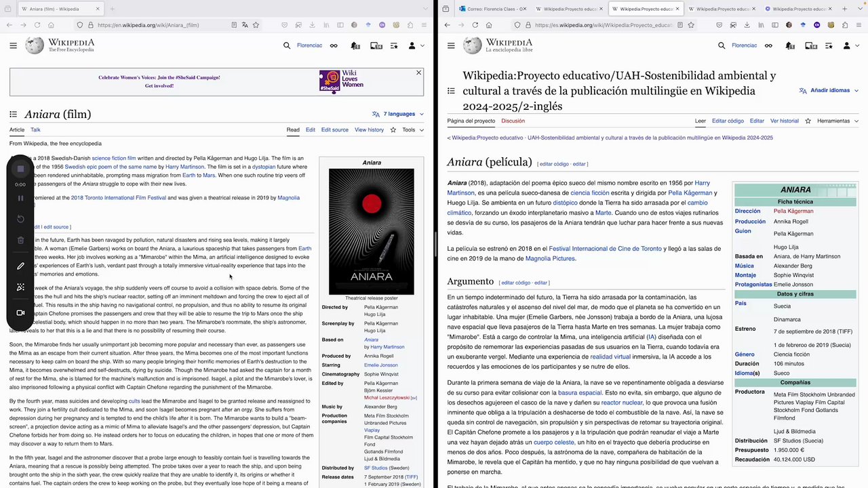Toggle the camera in the recorder widget
868x488 pixels.
(20, 312)
